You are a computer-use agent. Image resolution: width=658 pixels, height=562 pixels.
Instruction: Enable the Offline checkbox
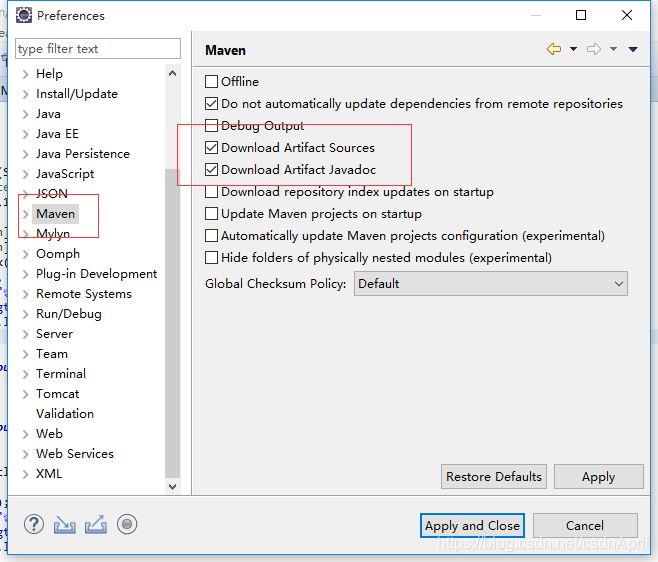click(x=212, y=81)
